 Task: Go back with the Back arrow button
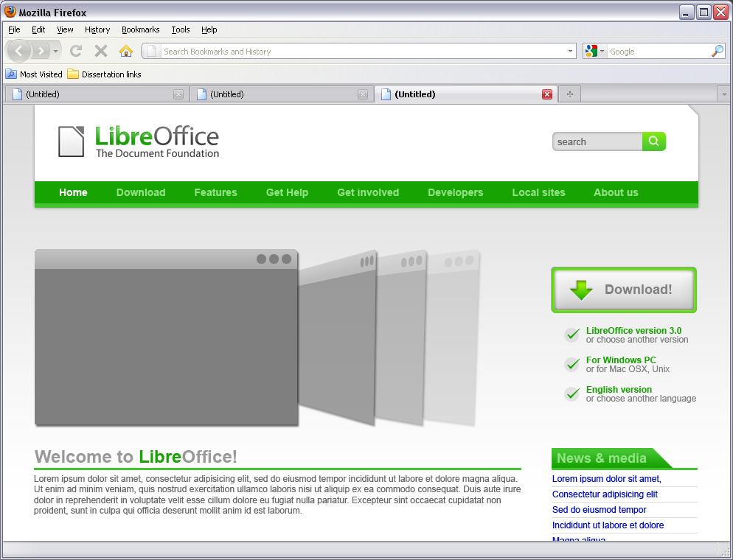[x=18, y=50]
